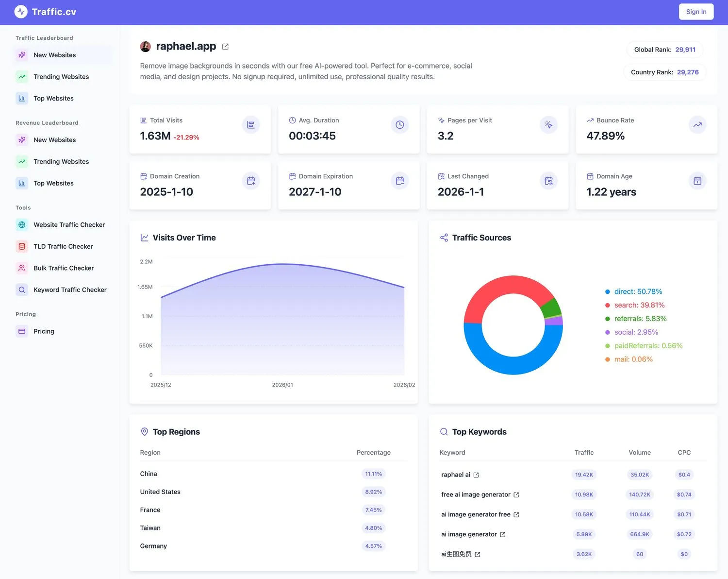728x579 pixels.
Task: Open external link icon for 'raphael ai' keyword
Action: (476, 475)
